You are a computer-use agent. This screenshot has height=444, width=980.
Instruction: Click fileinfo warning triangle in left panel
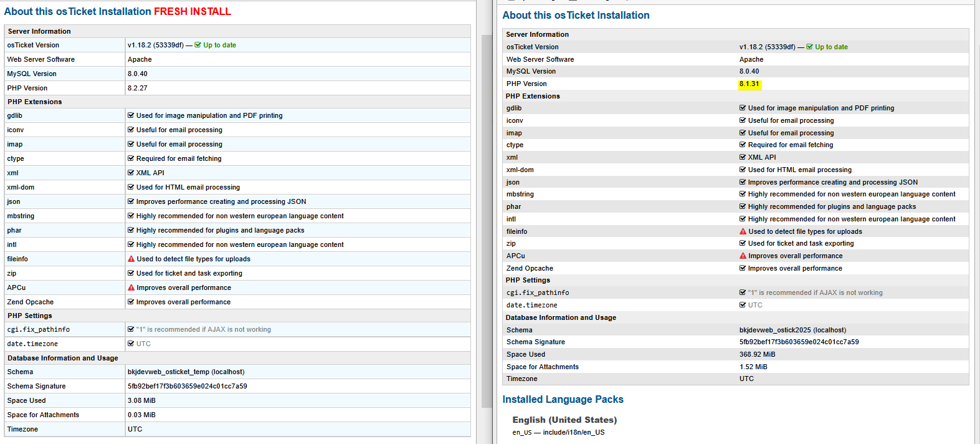[x=131, y=259]
